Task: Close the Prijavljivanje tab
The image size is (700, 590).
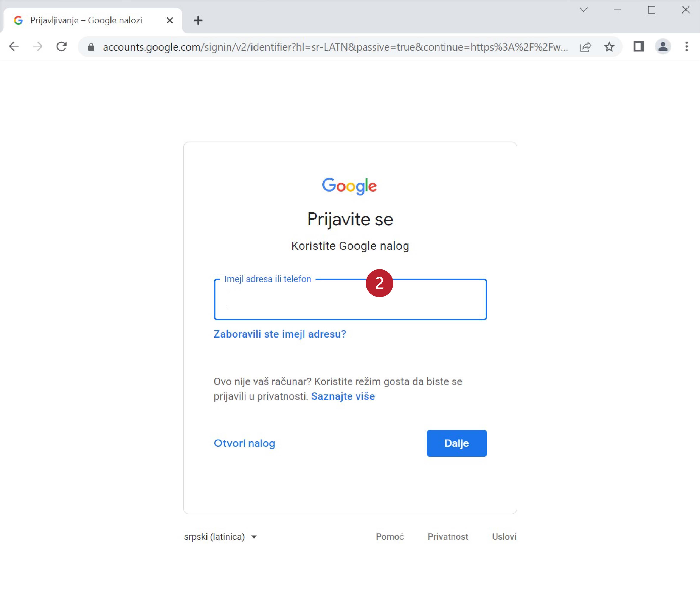Action: coord(170,20)
